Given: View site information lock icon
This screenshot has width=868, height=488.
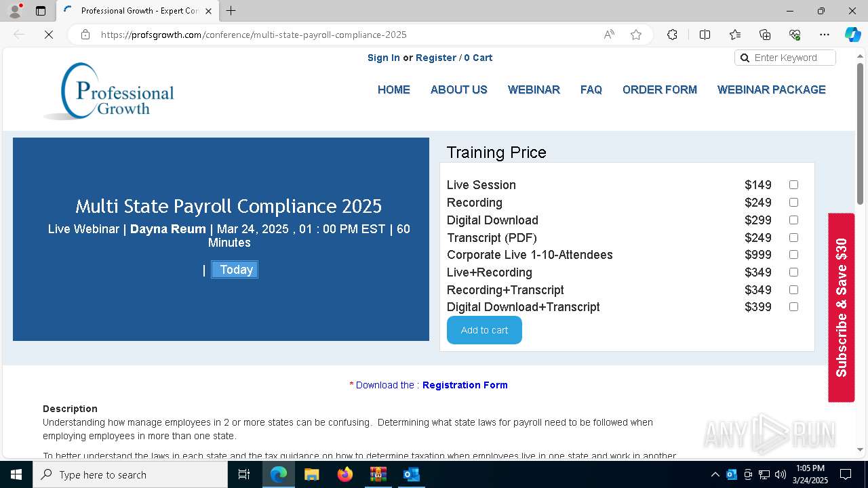Looking at the screenshot, I should tap(85, 35).
